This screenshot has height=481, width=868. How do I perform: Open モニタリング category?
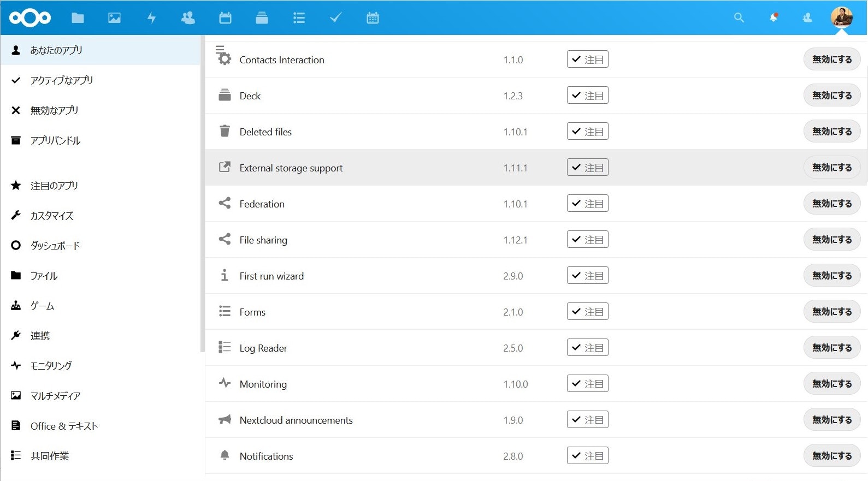(x=101, y=366)
